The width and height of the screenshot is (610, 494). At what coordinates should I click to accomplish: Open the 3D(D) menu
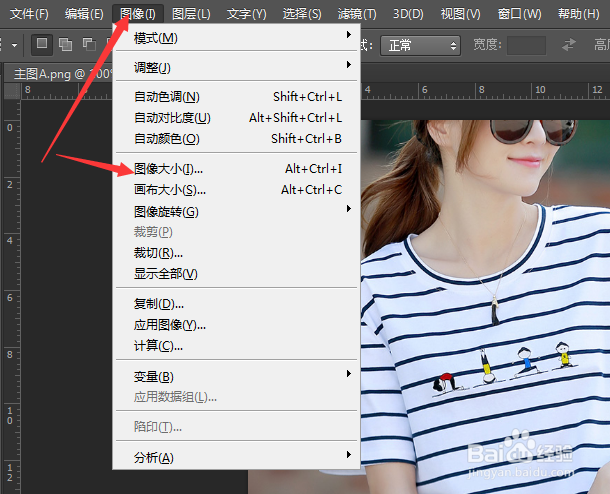click(x=408, y=14)
